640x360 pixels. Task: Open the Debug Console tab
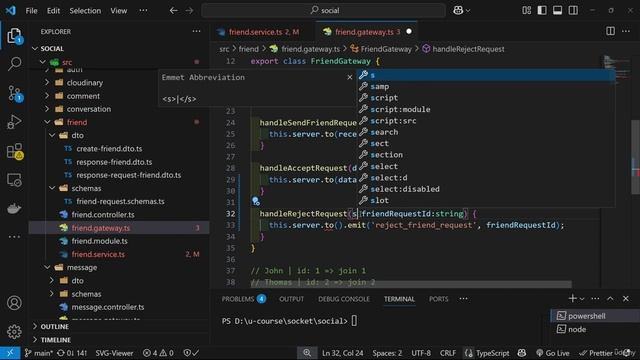click(x=344, y=299)
